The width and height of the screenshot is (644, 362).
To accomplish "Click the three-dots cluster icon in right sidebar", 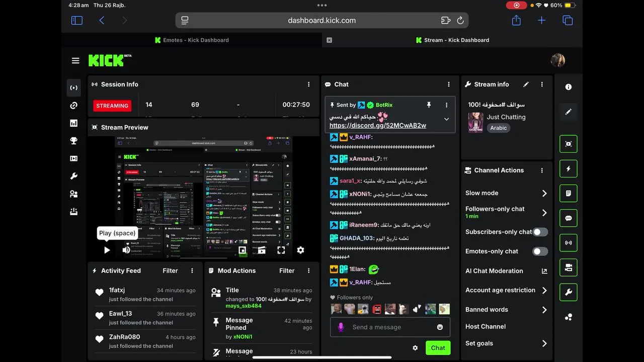I will [569, 317].
